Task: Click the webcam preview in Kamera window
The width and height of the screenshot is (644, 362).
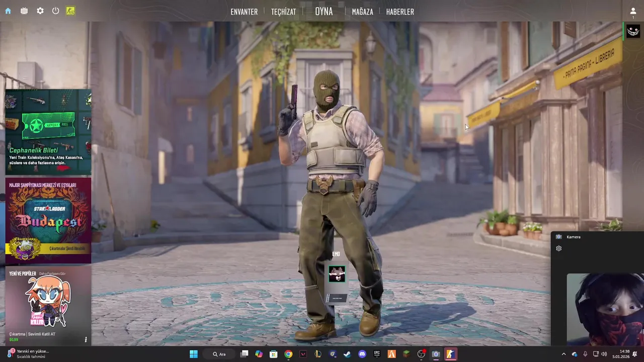Action: click(605, 309)
